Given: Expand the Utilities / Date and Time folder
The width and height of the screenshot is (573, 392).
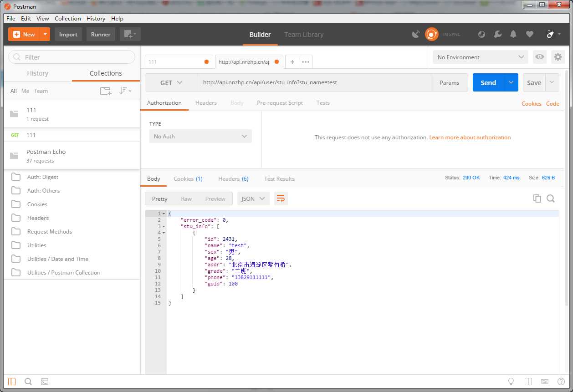Looking at the screenshot, I should [72, 259].
